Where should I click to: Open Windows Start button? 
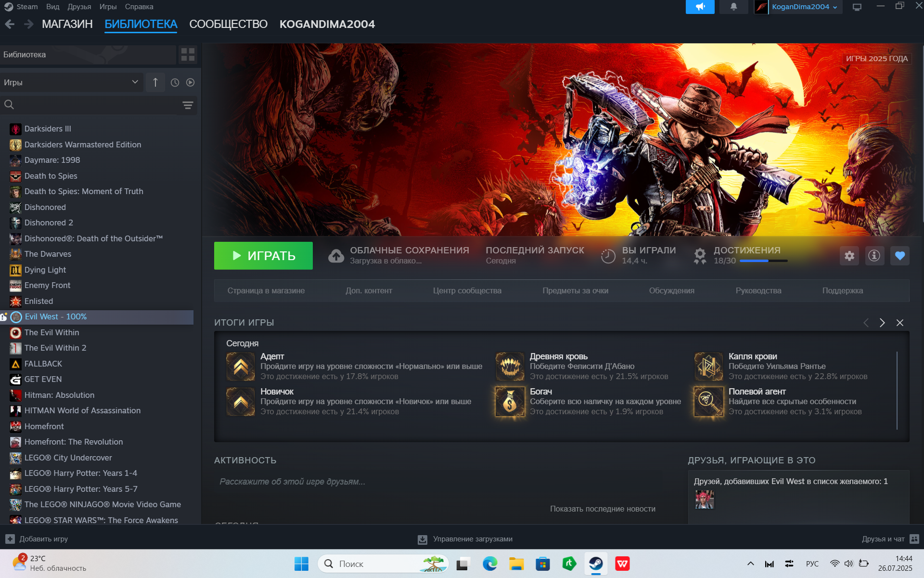click(301, 564)
